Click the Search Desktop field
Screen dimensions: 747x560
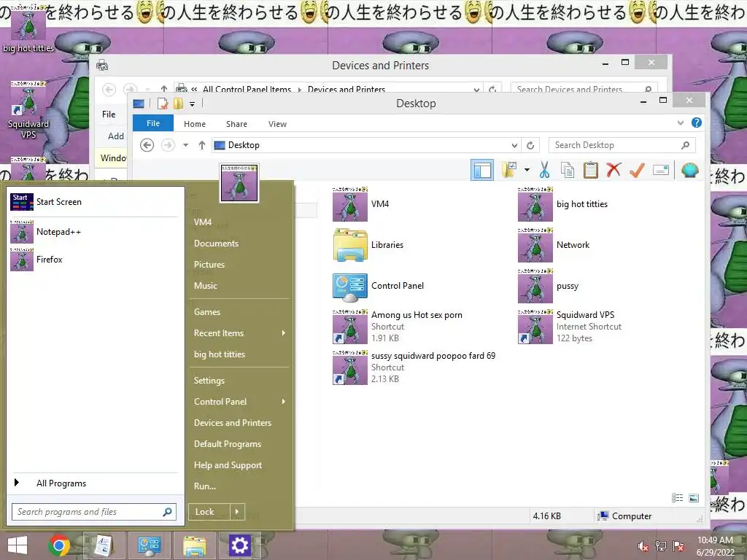[x=622, y=145]
